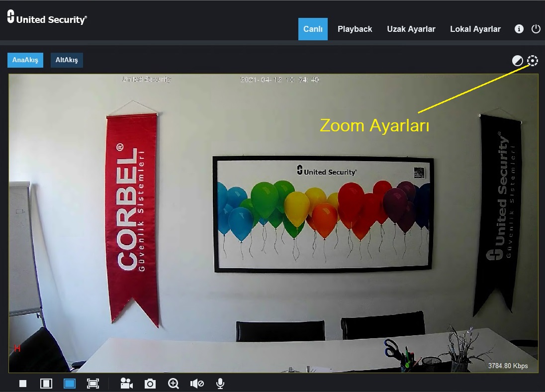The width and height of the screenshot is (545, 392).
Task: Select the AnaAkış main stream button
Action: (25, 60)
